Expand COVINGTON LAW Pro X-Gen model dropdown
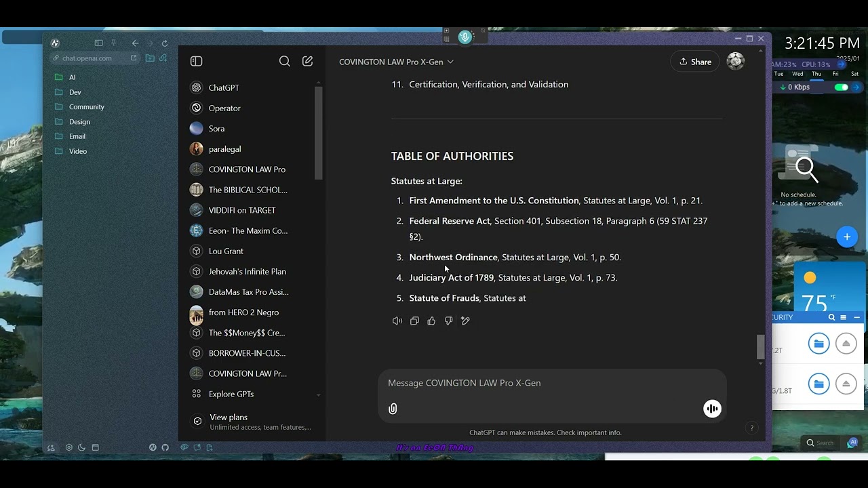868x488 pixels. tap(396, 62)
